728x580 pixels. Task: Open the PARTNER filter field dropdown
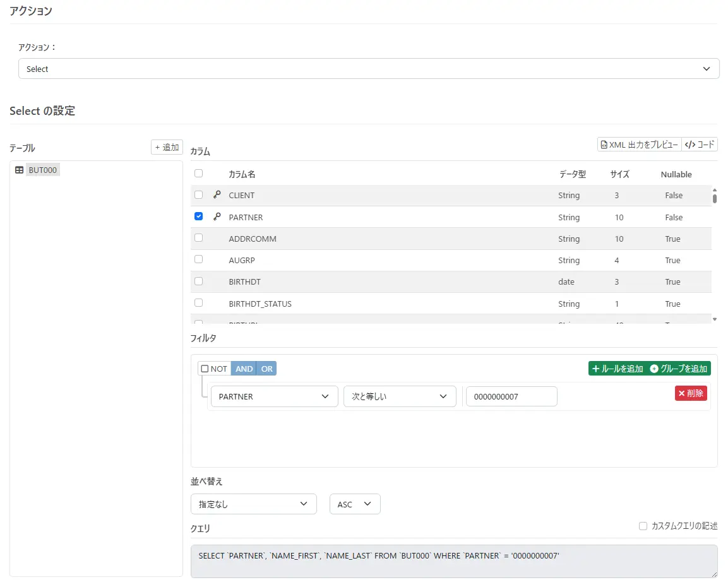point(275,397)
